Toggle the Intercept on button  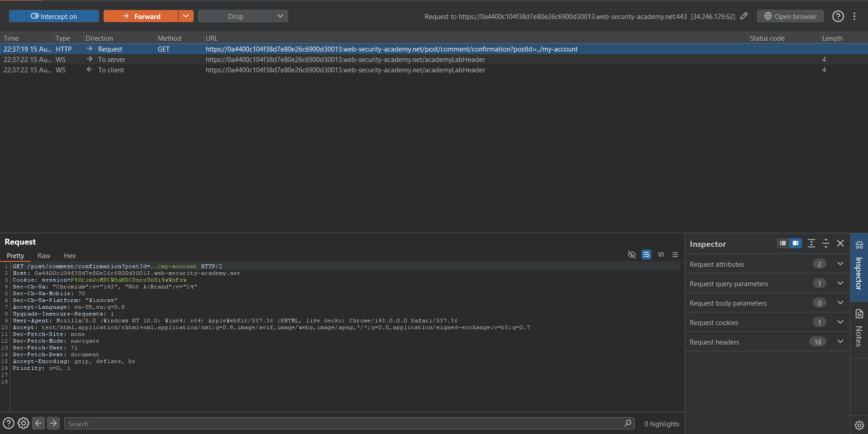[54, 16]
